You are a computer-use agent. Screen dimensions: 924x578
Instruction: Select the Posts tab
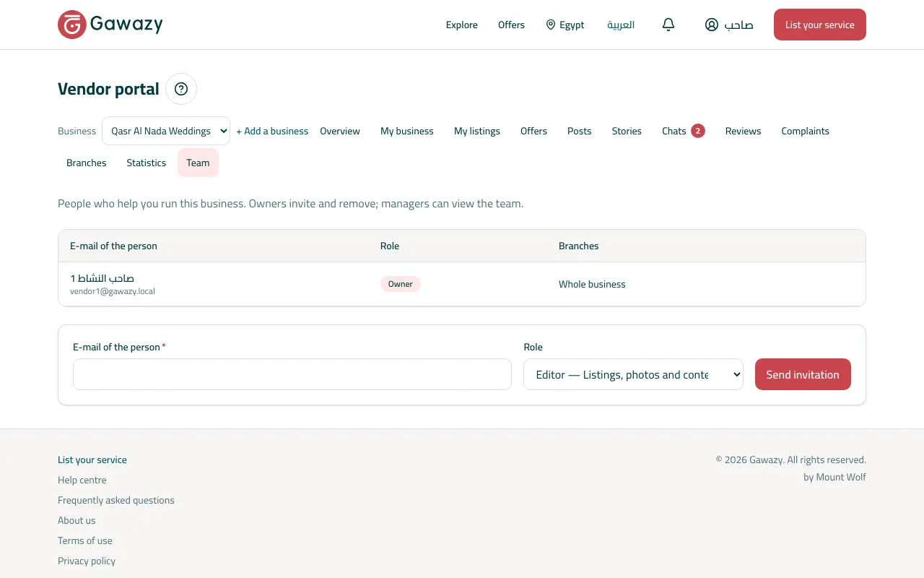[580, 131]
